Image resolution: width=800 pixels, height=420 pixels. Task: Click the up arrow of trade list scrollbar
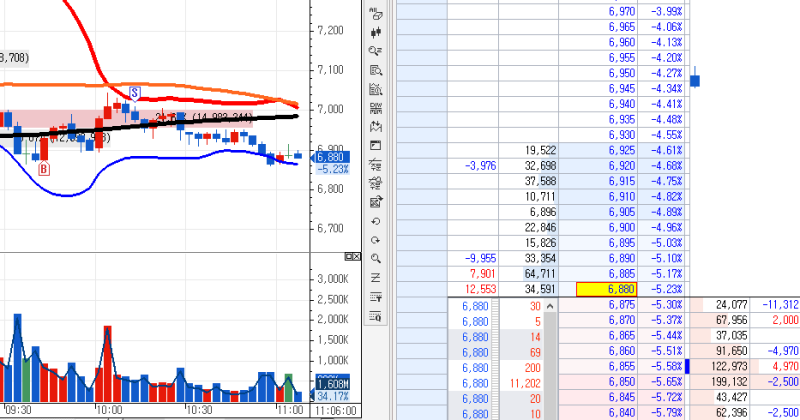pyautogui.click(x=550, y=306)
